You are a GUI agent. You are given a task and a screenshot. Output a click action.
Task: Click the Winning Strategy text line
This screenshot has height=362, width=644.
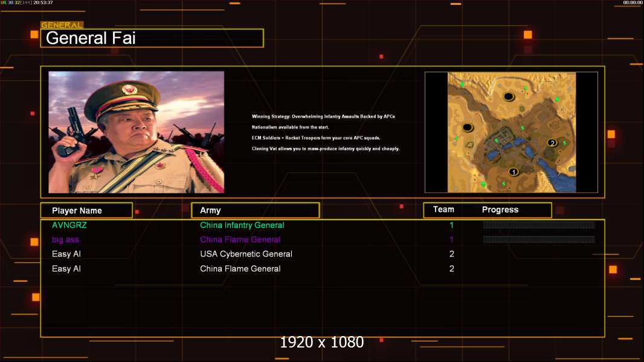coord(323,116)
